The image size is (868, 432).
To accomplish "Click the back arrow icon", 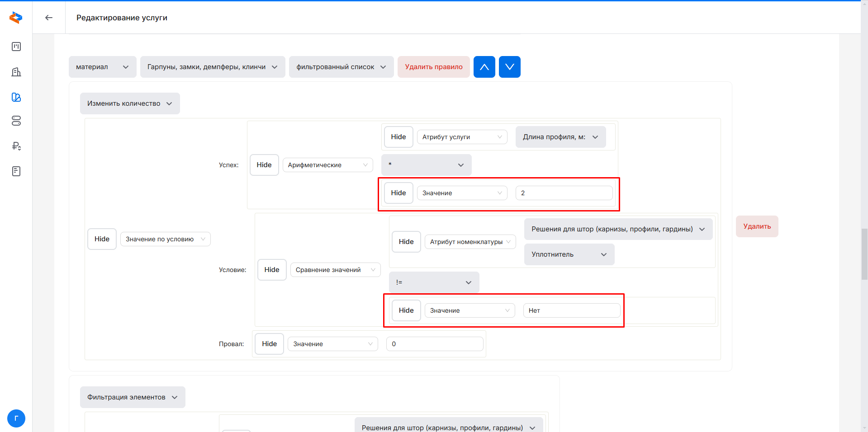I will (49, 18).
